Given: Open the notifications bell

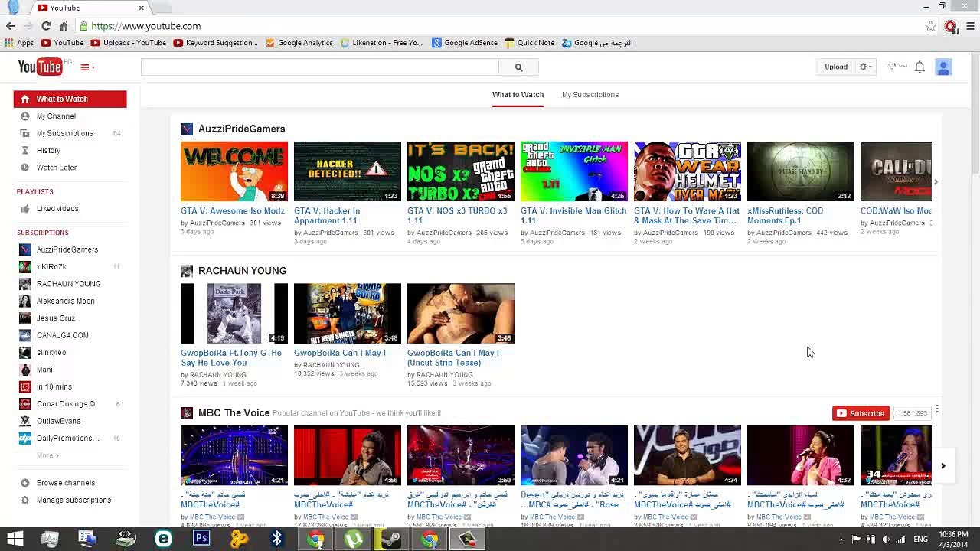Looking at the screenshot, I should [920, 67].
